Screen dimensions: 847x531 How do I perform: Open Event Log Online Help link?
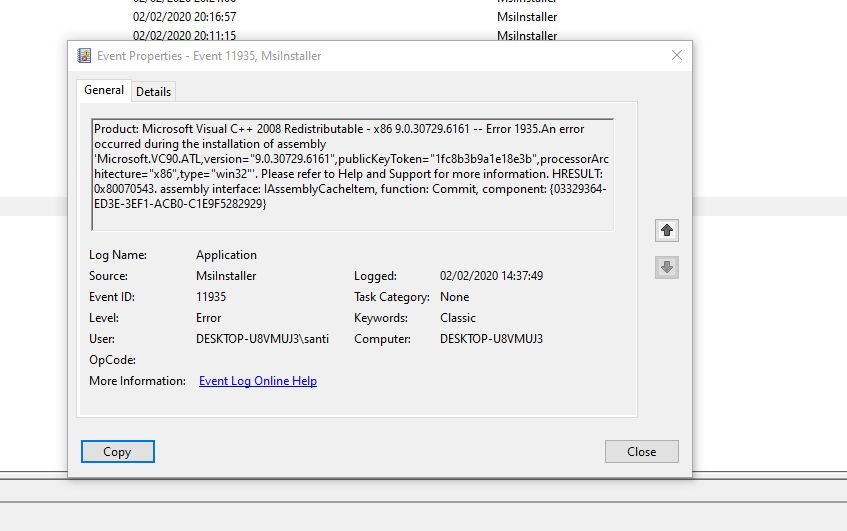pyautogui.click(x=258, y=381)
